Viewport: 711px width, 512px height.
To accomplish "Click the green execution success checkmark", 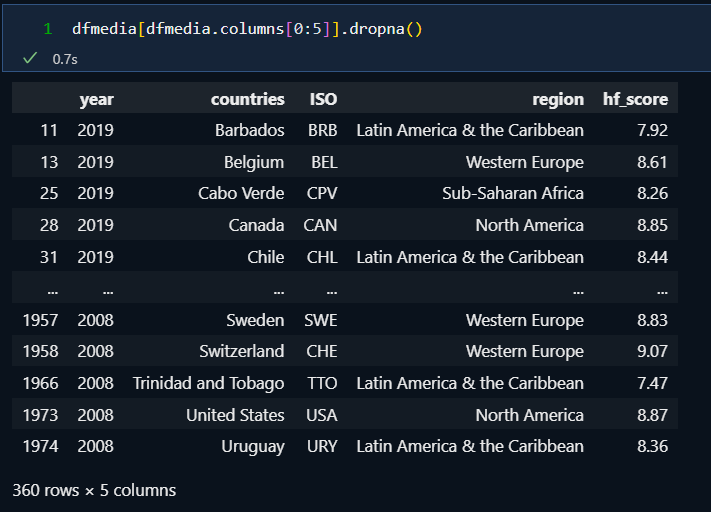I will pyautogui.click(x=30, y=59).
